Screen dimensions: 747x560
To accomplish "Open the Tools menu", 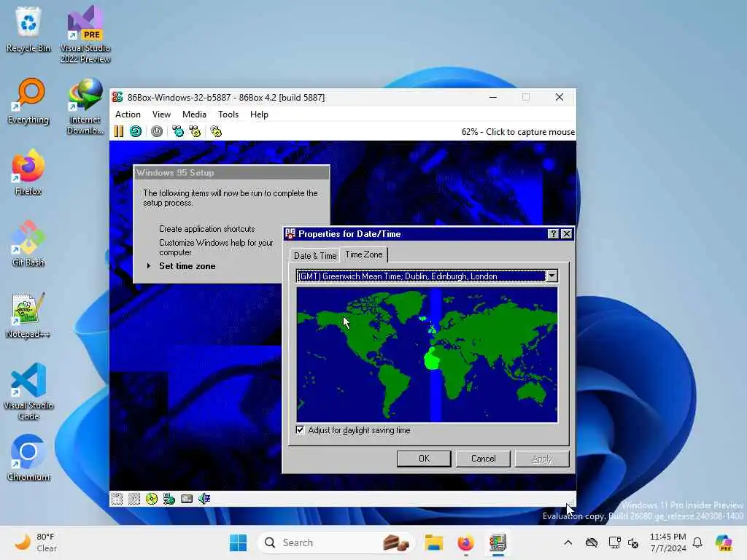I will pos(228,114).
